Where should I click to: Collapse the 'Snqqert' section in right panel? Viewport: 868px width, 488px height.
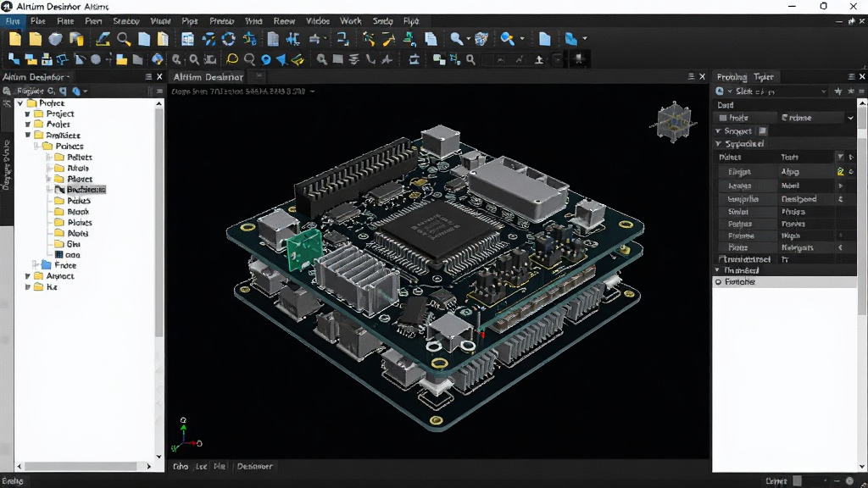point(719,131)
